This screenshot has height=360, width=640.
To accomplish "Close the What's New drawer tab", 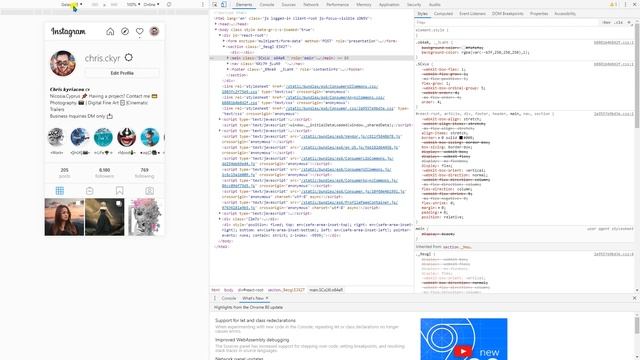I will coord(267,298).
